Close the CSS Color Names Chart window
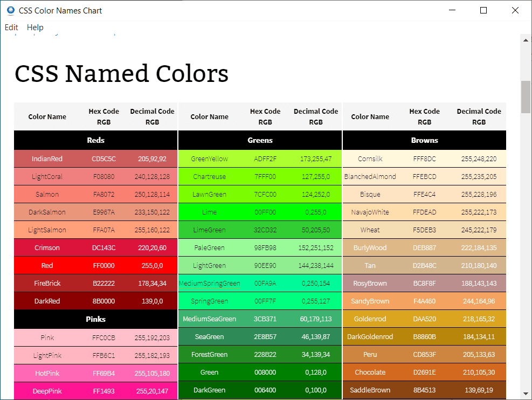This screenshot has width=532, height=400. 515,10
